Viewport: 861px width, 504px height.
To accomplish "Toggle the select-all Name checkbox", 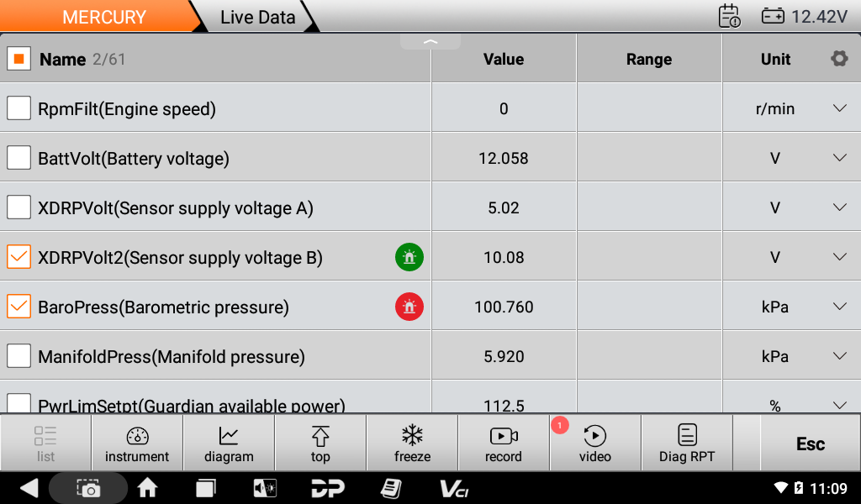I will pyautogui.click(x=19, y=59).
